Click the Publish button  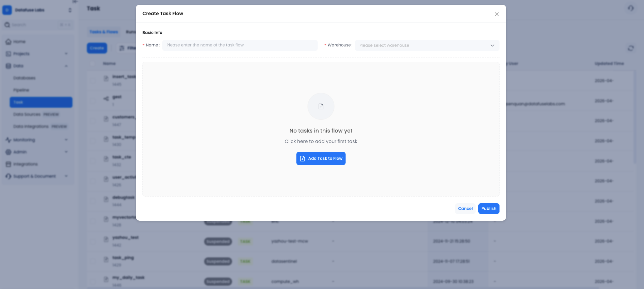coord(488,209)
